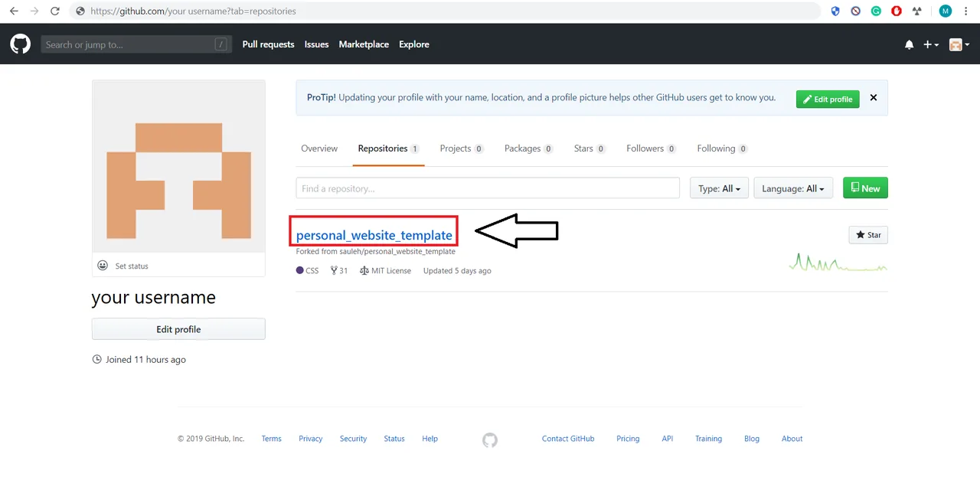Open Issues in the header
The height and width of the screenshot is (503, 980).
(316, 44)
